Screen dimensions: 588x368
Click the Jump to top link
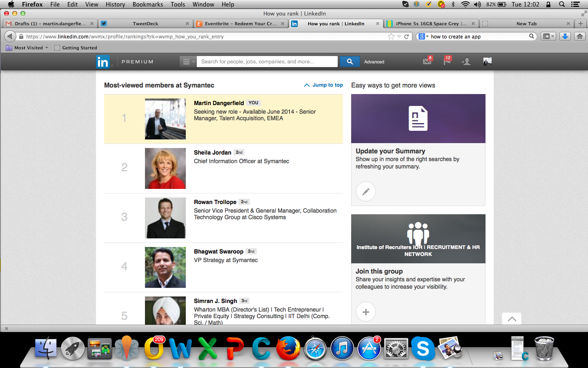(x=323, y=85)
